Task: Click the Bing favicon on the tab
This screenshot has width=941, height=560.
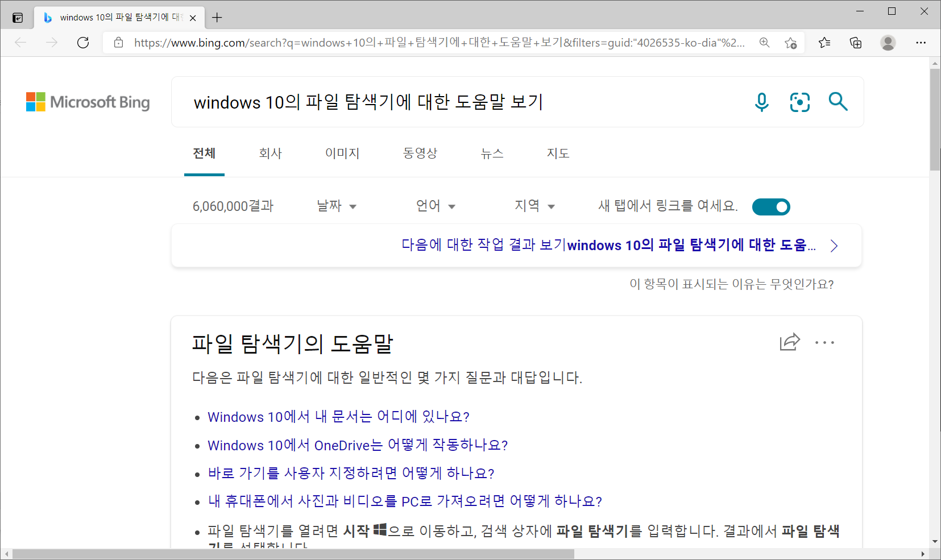Action: [x=48, y=18]
